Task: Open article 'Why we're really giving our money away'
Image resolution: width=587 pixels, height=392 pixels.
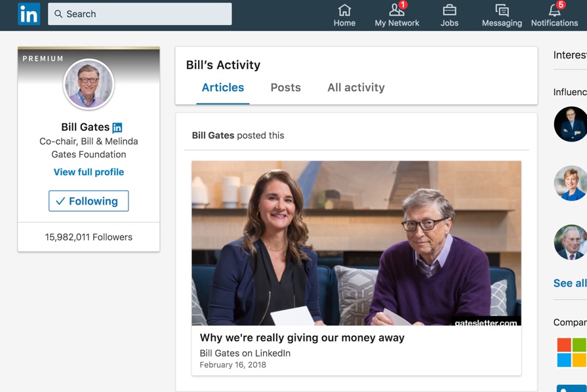Action: pyautogui.click(x=302, y=338)
